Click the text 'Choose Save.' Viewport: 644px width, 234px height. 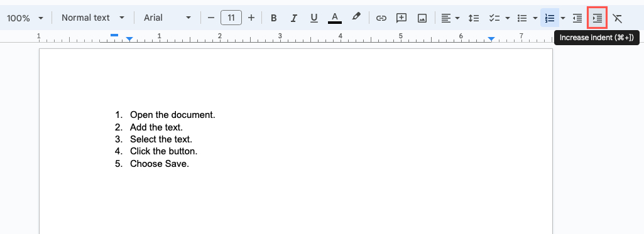pyautogui.click(x=160, y=164)
